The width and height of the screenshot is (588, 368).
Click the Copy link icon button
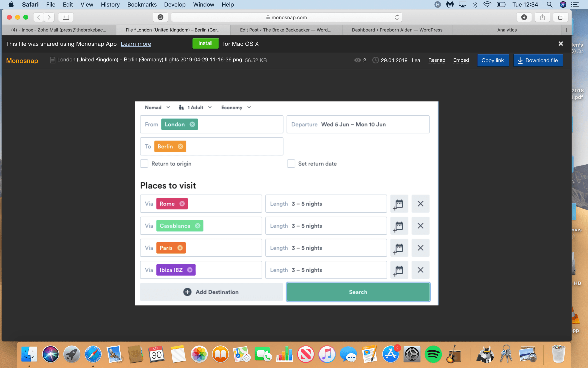pyautogui.click(x=492, y=60)
